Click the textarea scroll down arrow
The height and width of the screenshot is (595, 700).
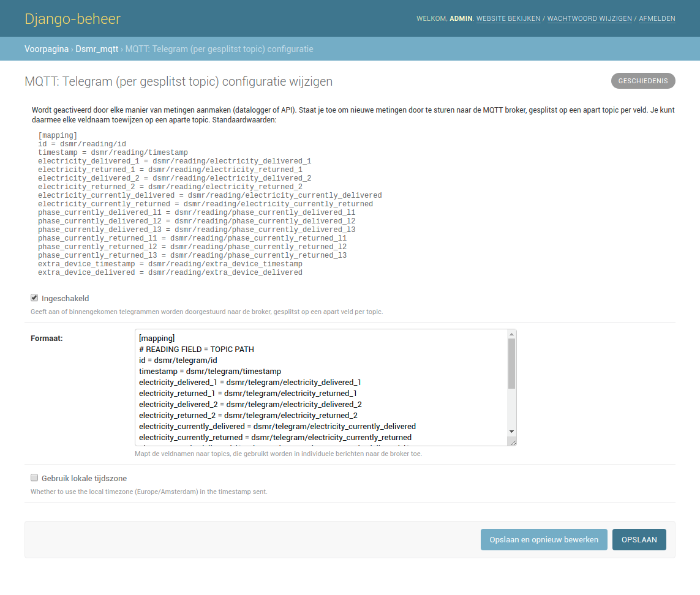(x=511, y=432)
